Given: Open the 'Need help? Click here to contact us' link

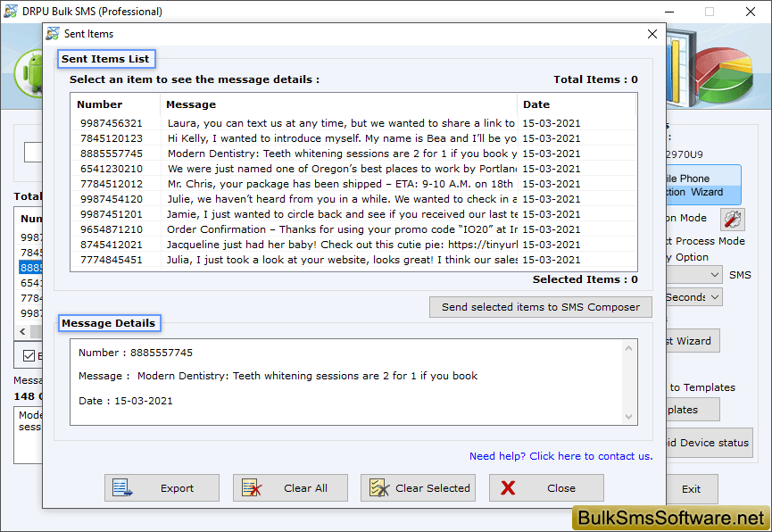Looking at the screenshot, I should click(x=560, y=456).
